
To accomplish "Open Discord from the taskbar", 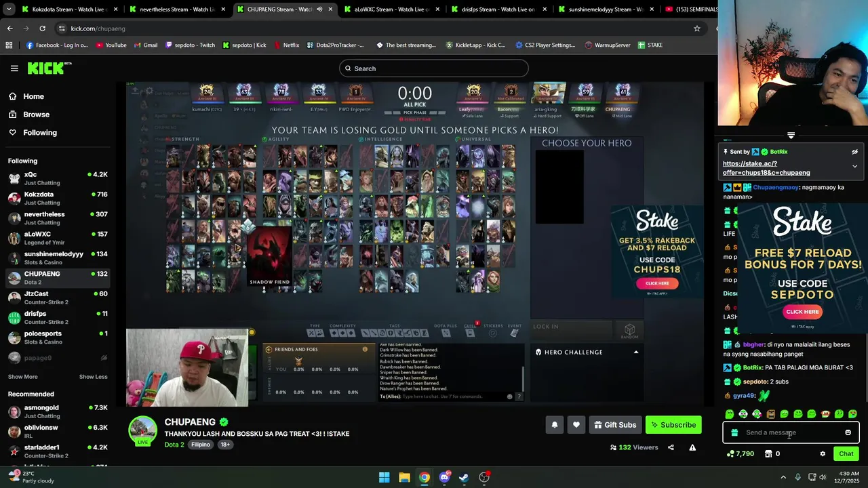I will [444, 477].
